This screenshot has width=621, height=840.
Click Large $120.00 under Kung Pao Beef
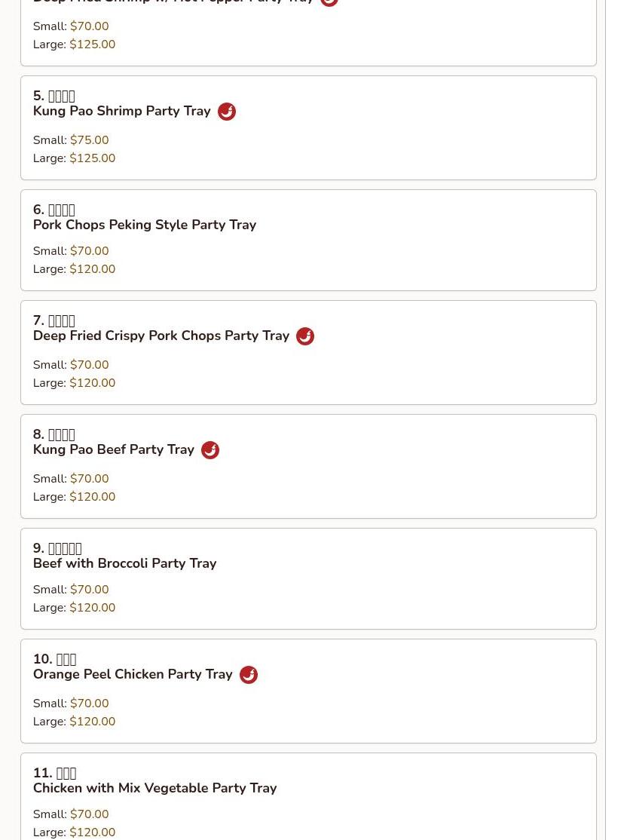[x=92, y=497]
